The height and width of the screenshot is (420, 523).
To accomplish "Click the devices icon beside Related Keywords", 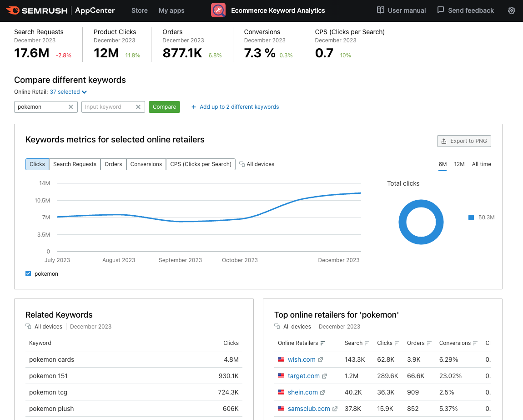I will click(x=29, y=326).
